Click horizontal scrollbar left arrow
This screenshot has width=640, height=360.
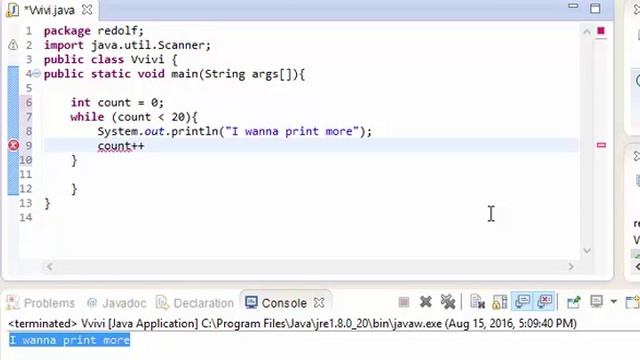coord(49,267)
